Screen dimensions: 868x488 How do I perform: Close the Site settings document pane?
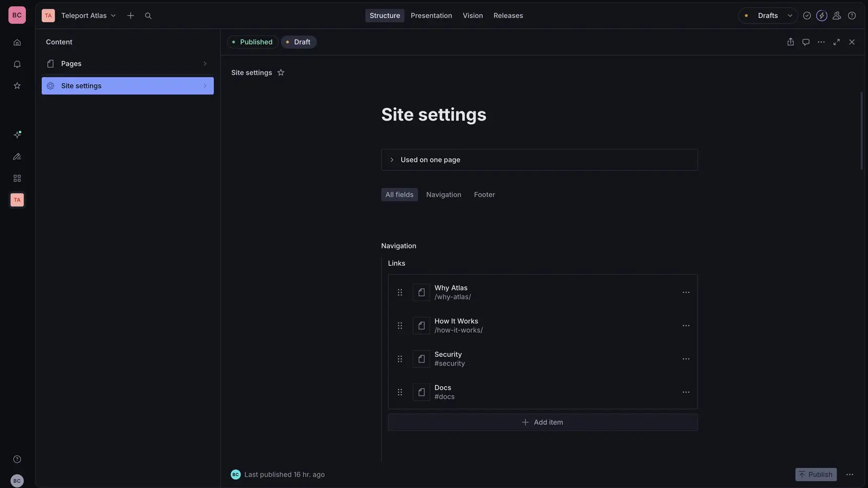click(852, 42)
